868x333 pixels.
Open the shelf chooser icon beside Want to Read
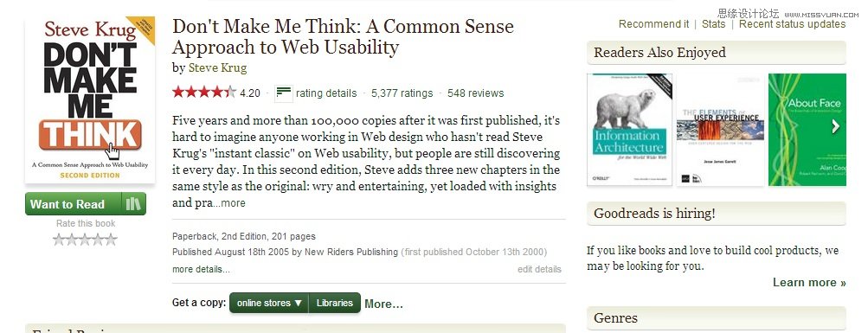click(x=133, y=203)
